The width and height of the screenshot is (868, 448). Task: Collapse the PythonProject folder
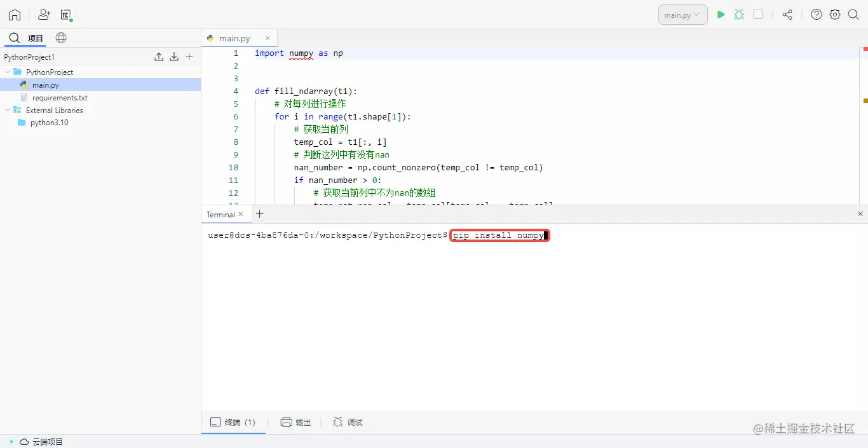8,72
